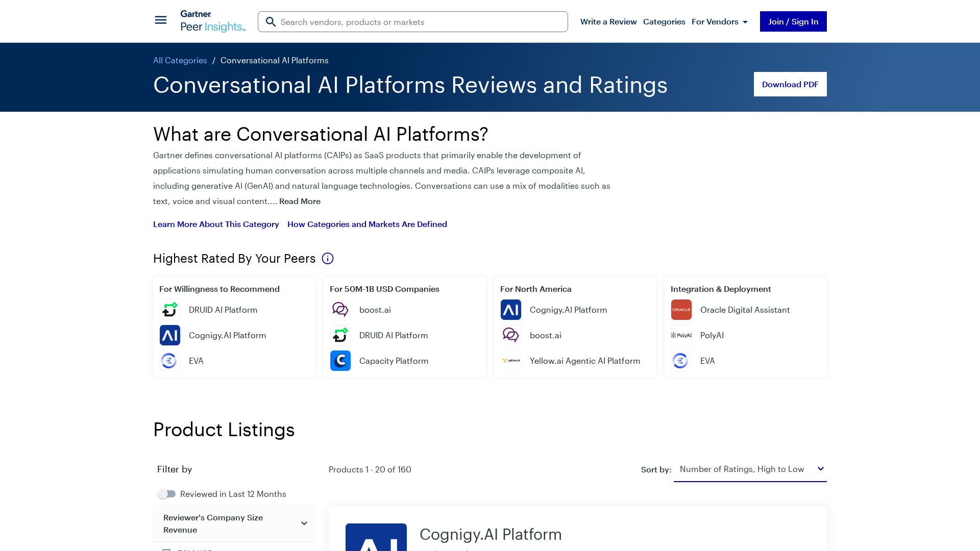Screen dimensions: 980x551
Task: Click the search magnifier icon
Action: [271, 22]
